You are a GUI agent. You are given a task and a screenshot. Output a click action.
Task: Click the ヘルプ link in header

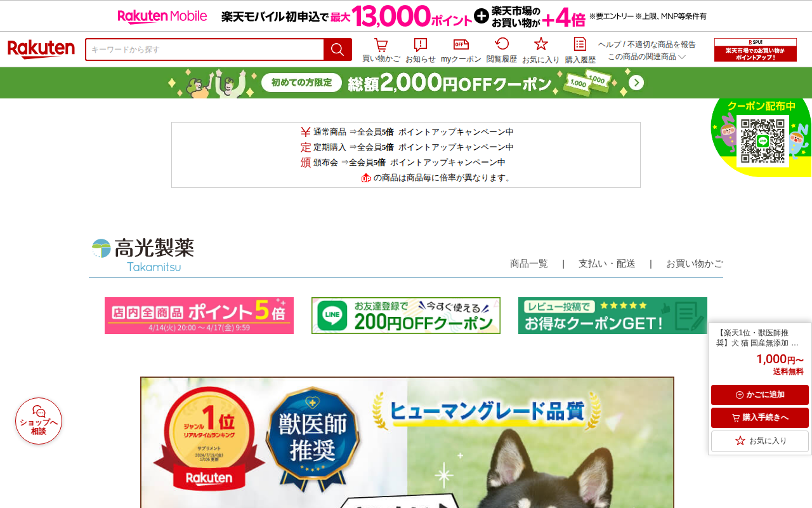pyautogui.click(x=610, y=44)
